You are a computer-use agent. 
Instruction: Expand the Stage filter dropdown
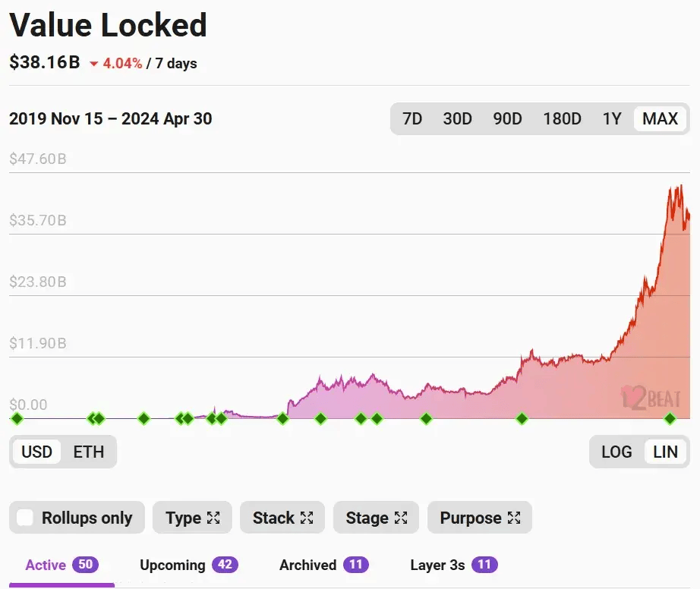377,518
